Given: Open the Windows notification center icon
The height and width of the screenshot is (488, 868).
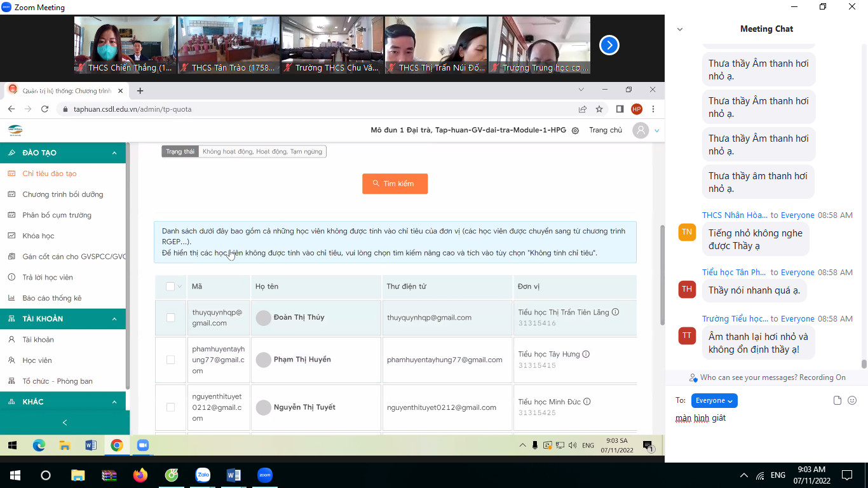Looking at the screenshot, I should click(x=846, y=475).
